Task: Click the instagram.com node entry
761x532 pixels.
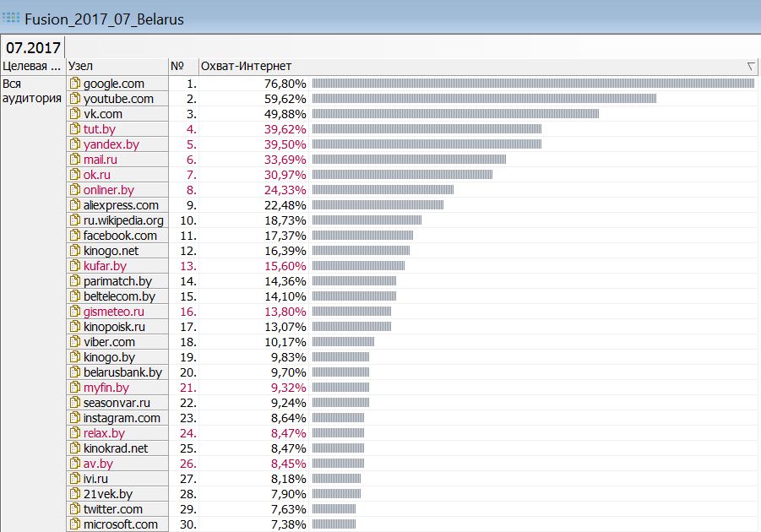Action: tap(122, 418)
